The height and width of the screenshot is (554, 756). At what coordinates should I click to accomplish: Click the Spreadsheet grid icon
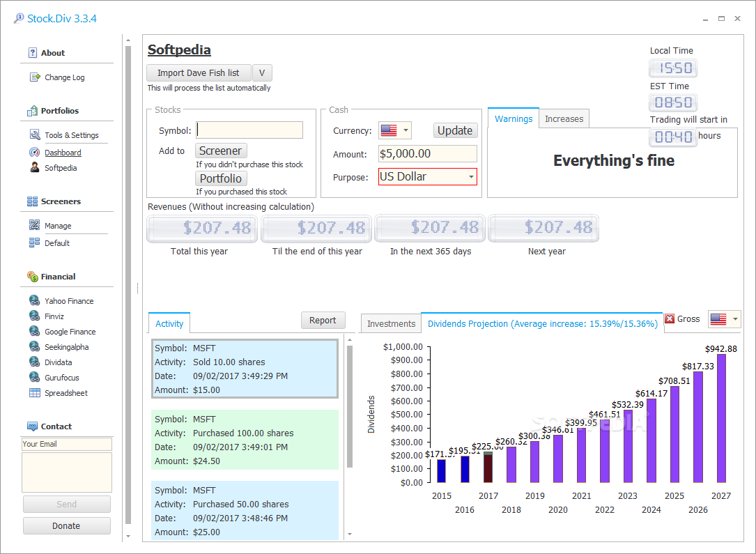[x=35, y=392]
